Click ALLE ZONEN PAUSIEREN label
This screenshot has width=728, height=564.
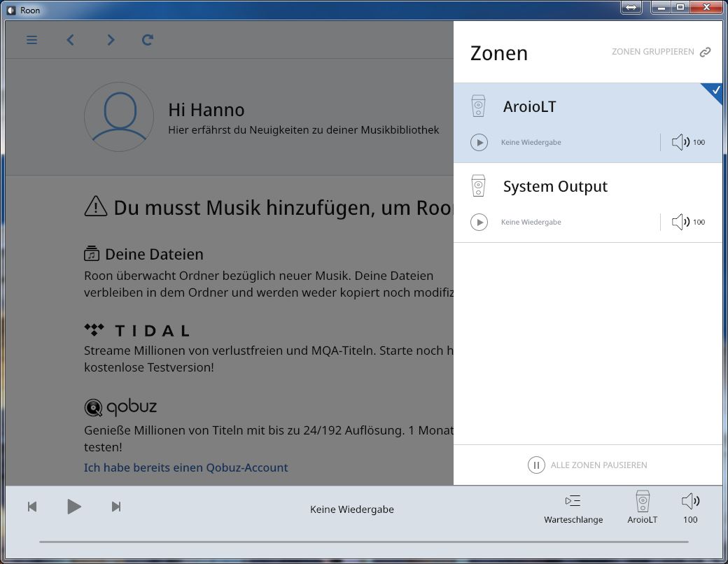pyautogui.click(x=599, y=465)
